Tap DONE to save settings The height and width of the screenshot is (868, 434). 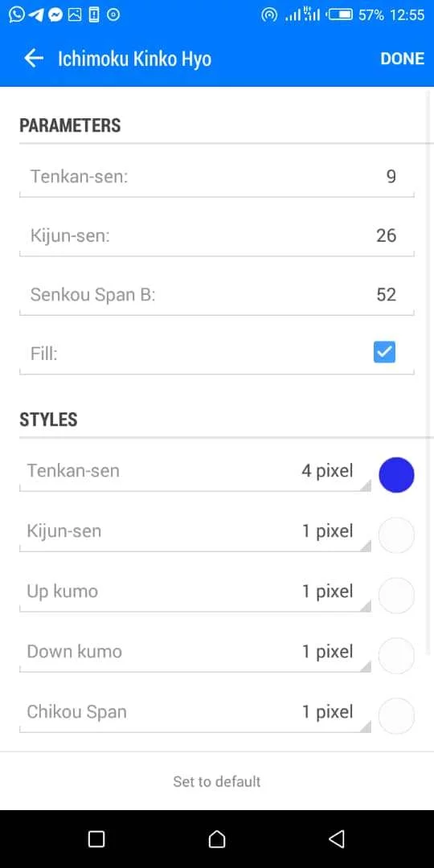pos(403,59)
